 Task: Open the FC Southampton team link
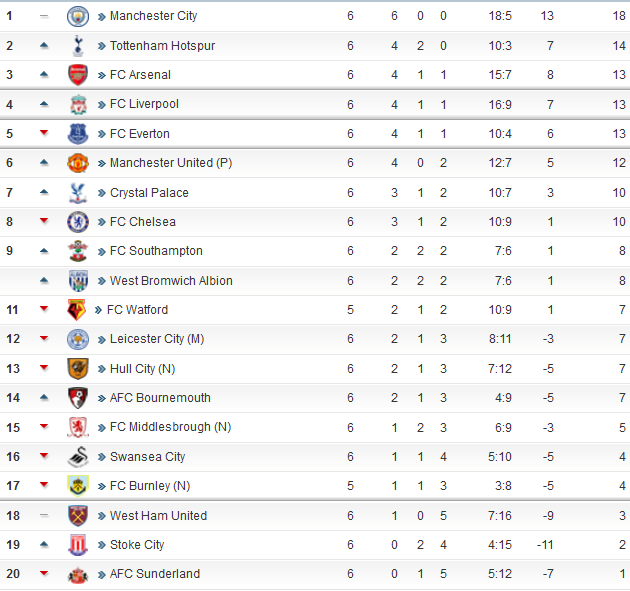click(x=156, y=251)
